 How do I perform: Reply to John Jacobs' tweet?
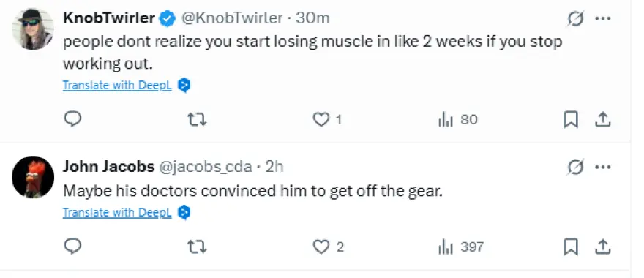[72, 247]
